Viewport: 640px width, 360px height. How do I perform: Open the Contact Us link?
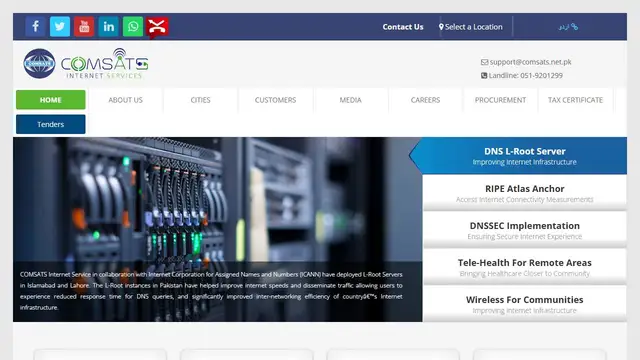click(403, 27)
